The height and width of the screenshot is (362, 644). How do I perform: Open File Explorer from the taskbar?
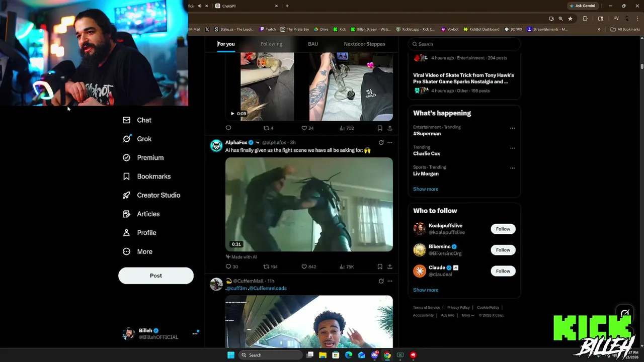pos(323,355)
